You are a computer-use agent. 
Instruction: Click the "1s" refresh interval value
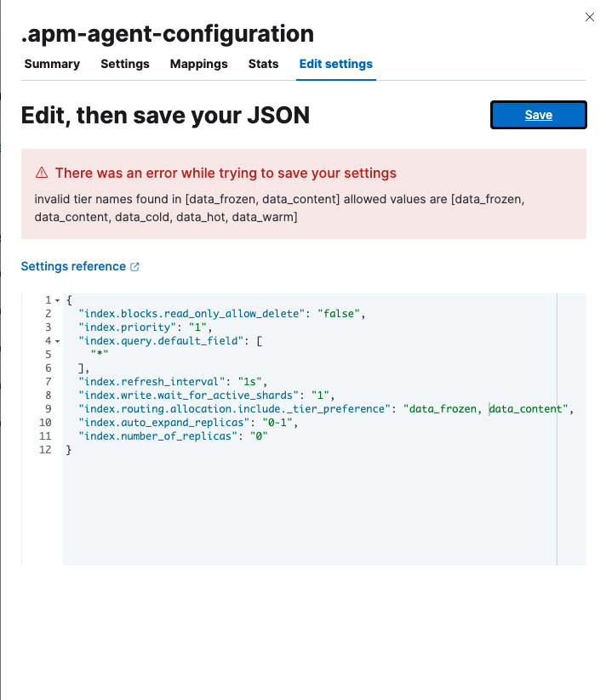coord(249,382)
